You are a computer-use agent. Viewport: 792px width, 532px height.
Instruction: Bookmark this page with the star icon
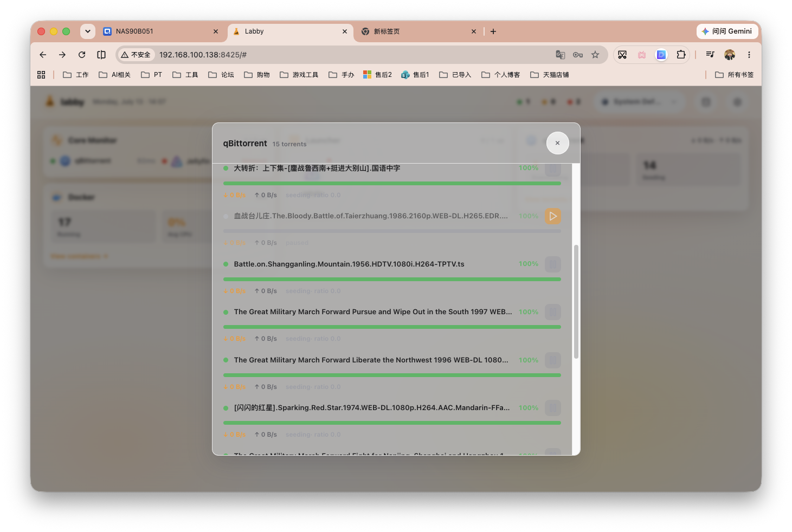pos(595,55)
